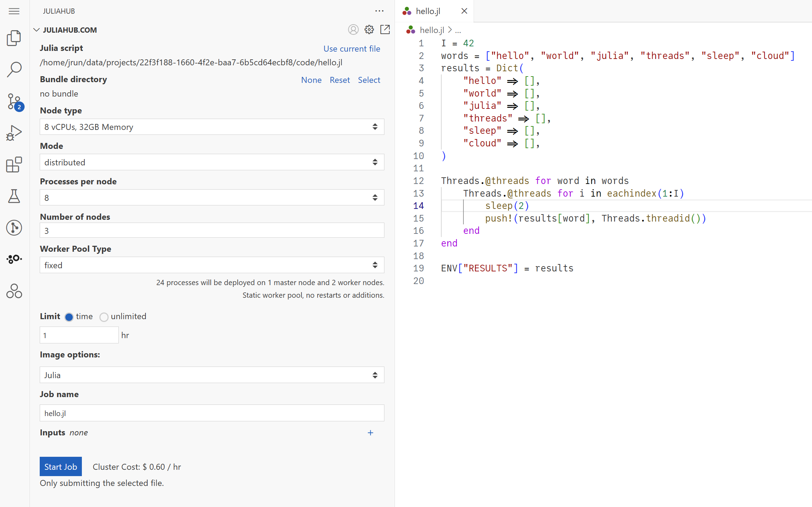Open JuliaHub panel more actions menu
This screenshot has width=812, height=507.
[x=379, y=11]
